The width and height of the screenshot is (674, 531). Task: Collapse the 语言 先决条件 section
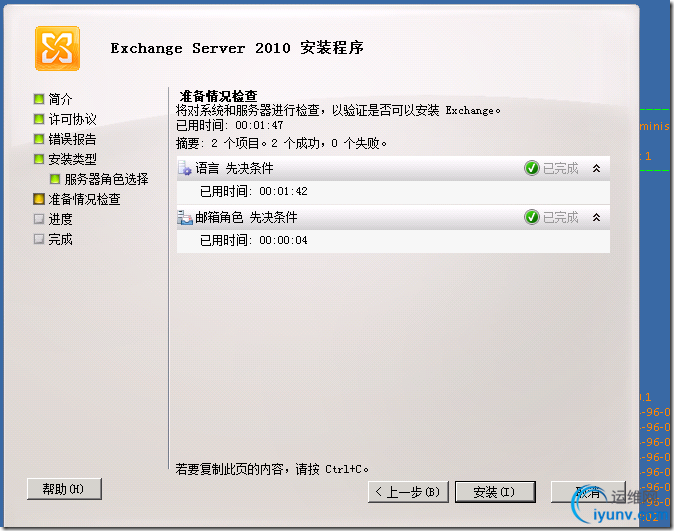pyautogui.click(x=597, y=169)
